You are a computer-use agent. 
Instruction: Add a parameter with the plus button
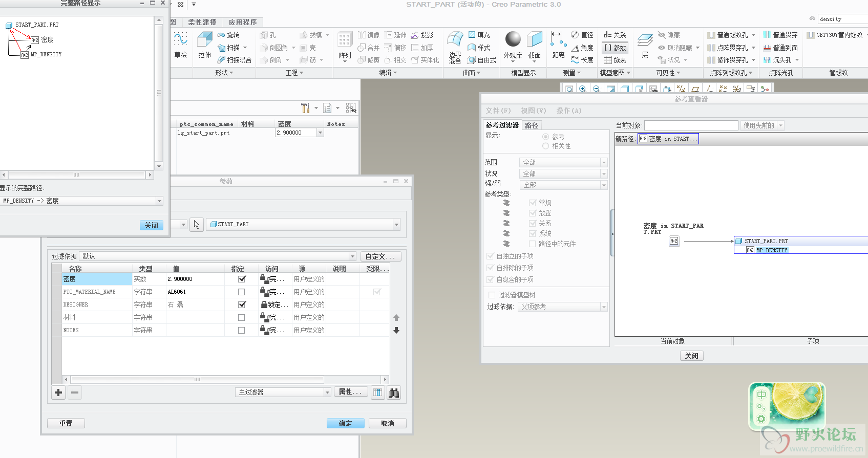pyautogui.click(x=58, y=392)
